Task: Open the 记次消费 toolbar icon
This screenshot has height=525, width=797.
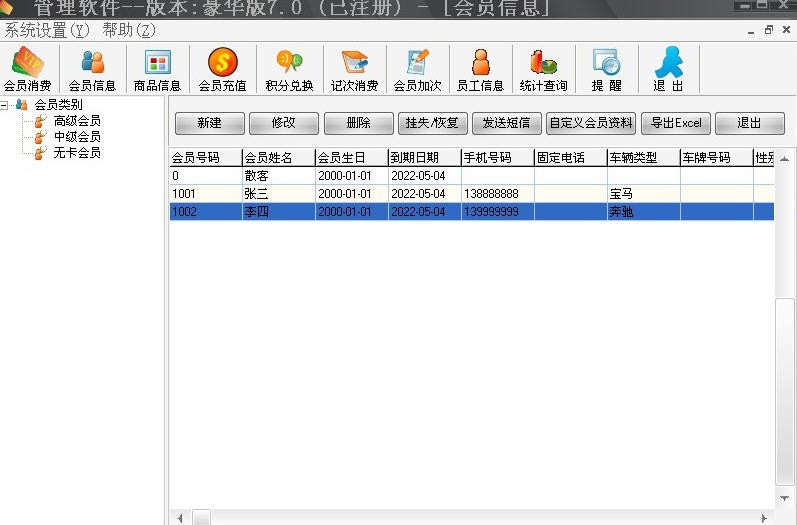Action: pos(354,62)
